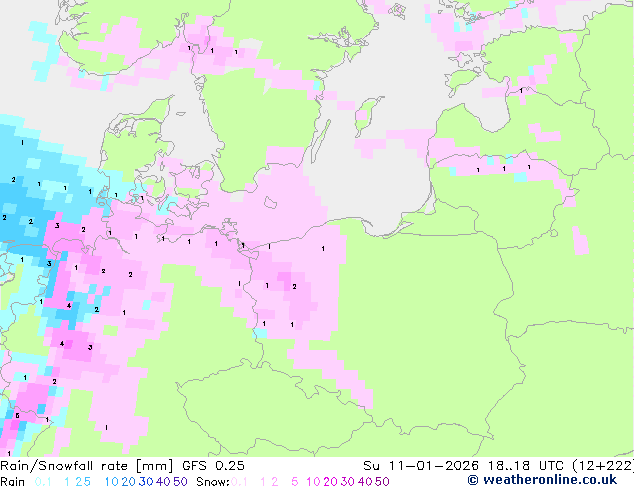Image resolution: width=634 pixels, height=490 pixels.
Task: Select the Snow legend value 30
Action: tap(348, 482)
